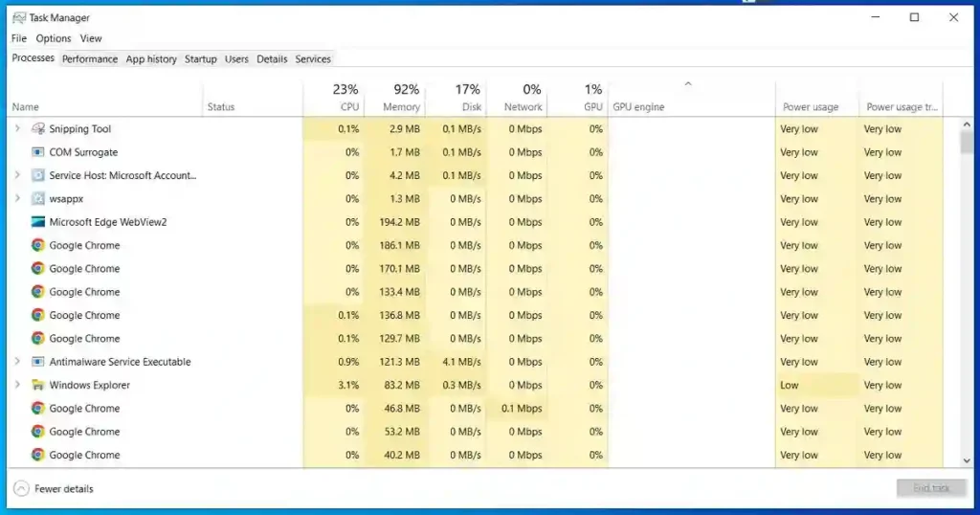Sort by the Status column header
Screen dimensions: 980x515
[253, 99]
